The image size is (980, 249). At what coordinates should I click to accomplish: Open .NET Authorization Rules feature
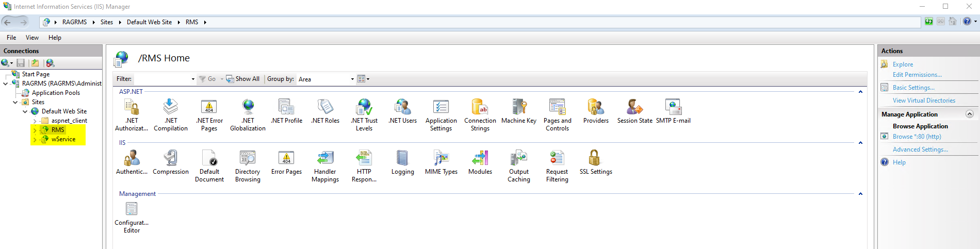tap(132, 115)
